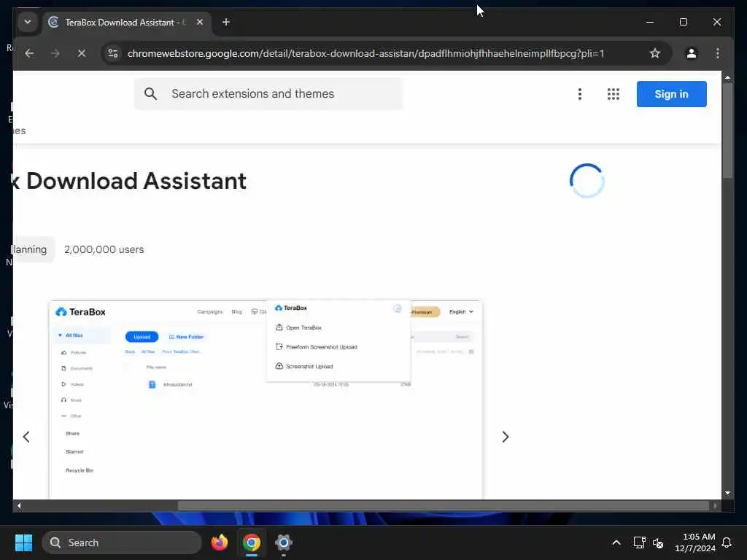Bookmark this page with star icon
Screen dimensions: 747x560
tap(655, 53)
